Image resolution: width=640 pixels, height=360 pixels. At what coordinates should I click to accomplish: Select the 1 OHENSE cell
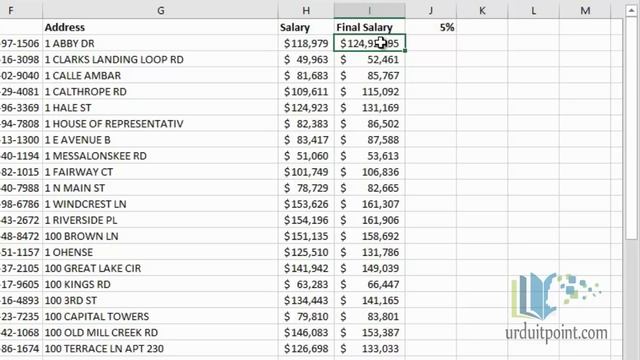(160, 252)
